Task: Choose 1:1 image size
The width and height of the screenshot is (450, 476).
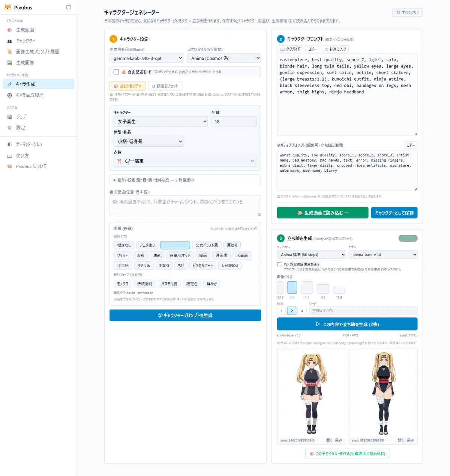Action: click(x=307, y=288)
